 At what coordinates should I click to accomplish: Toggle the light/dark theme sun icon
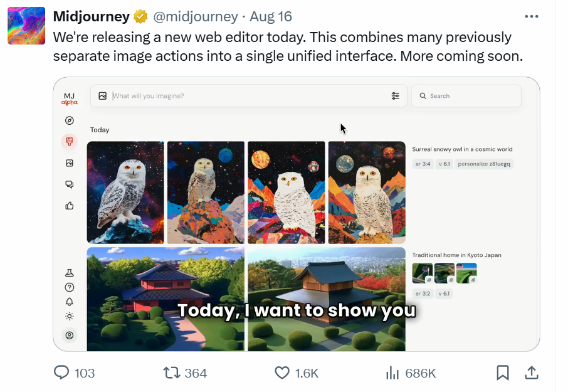click(70, 316)
